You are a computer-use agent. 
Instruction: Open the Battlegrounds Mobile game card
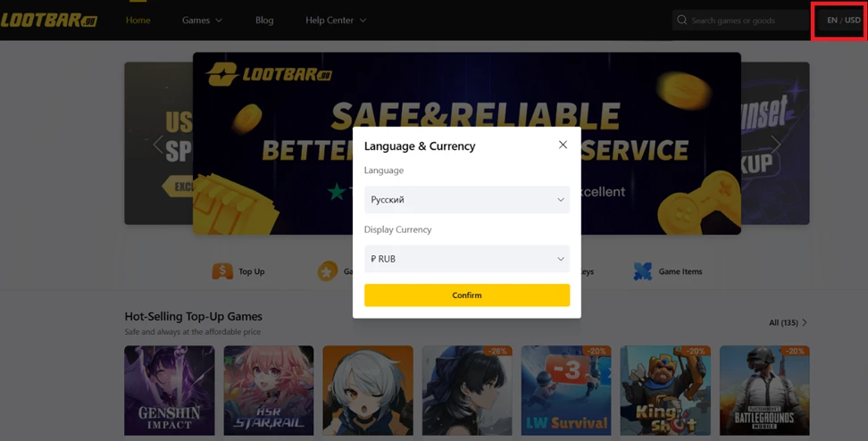point(764,390)
